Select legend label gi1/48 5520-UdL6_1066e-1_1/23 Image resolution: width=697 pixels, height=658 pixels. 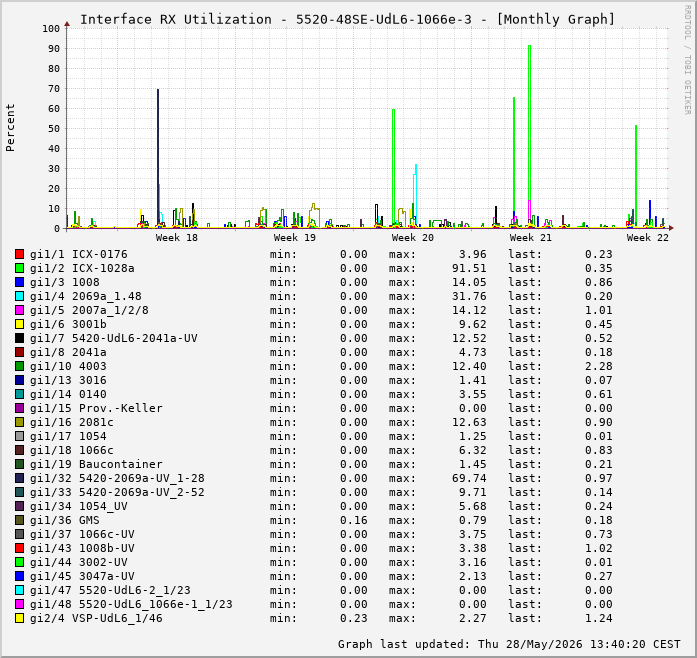coord(131,604)
